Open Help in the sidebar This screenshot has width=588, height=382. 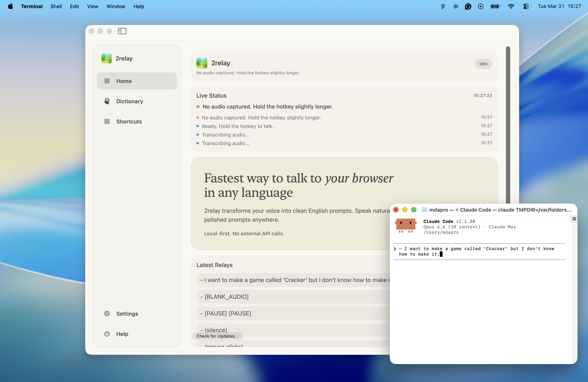tap(122, 334)
